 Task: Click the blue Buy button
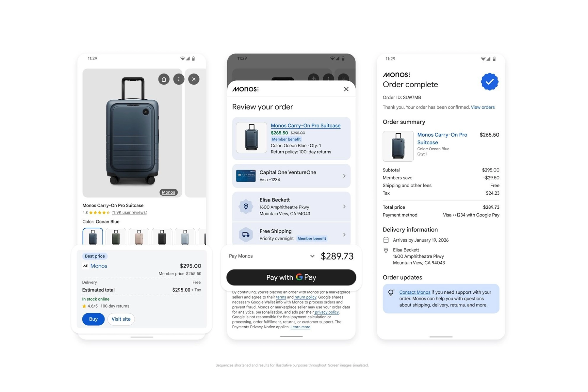(x=93, y=319)
